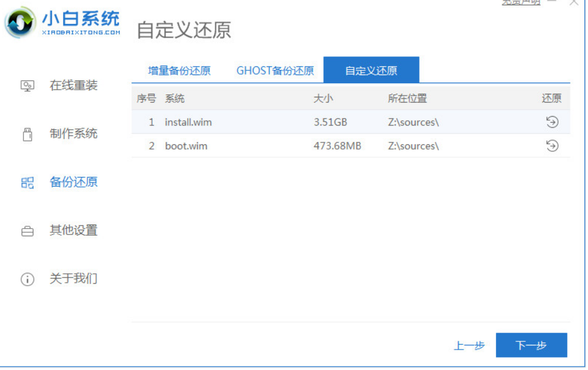Open 在线重装 via its monitor icon
Image resolution: width=588 pixels, height=370 pixels.
(x=28, y=86)
